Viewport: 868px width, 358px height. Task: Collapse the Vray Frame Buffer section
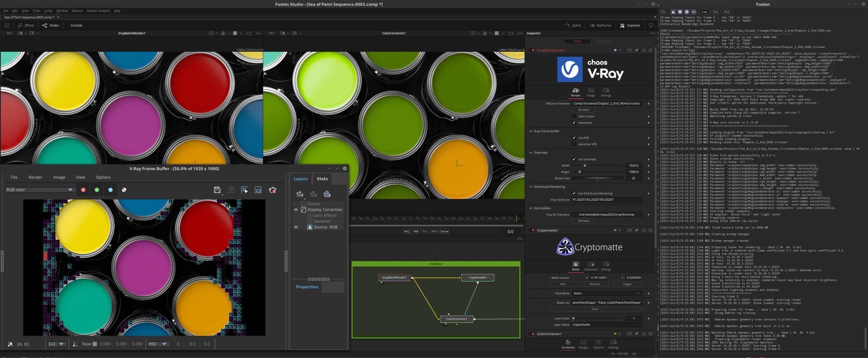pyautogui.click(x=531, y=131)
